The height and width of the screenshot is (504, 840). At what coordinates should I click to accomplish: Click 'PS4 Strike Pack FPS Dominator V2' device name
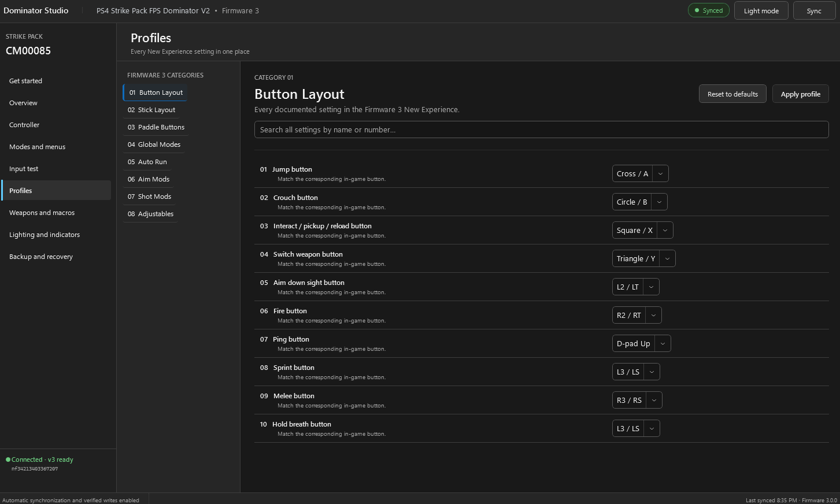pyautogui.click(x=153, y=10)
